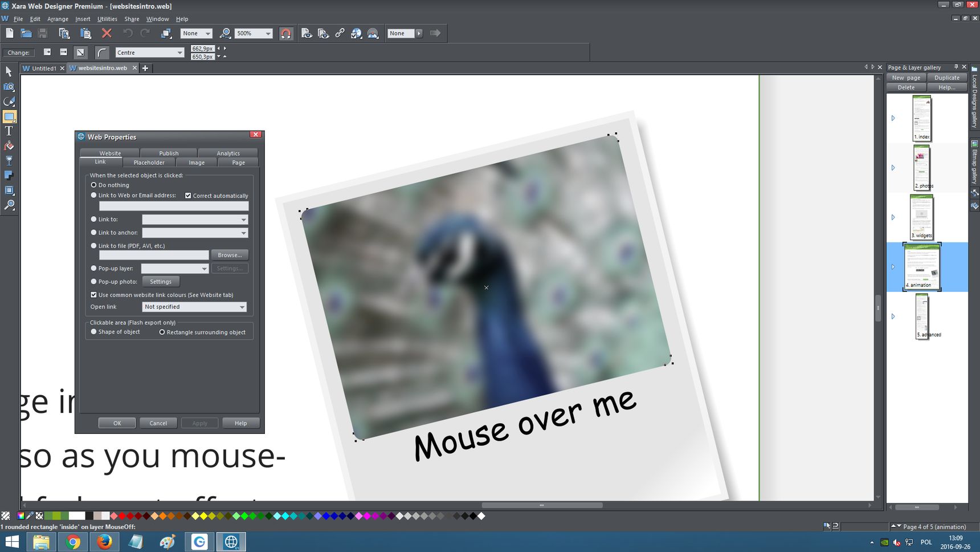The image size is (980, 552).
Task: Click the web address input field
Action: pyautogui.click(x=174, y=206)
